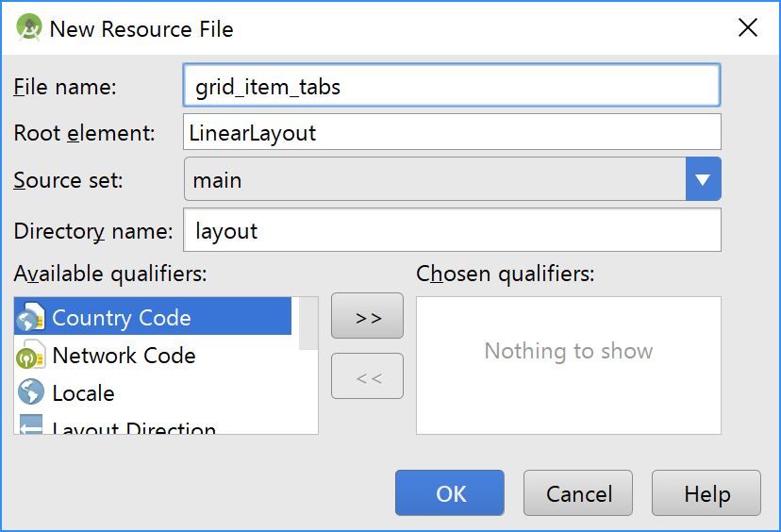Open the Source set dropdown arrow
Screen dimensions: 781x532
pos(703,179)
